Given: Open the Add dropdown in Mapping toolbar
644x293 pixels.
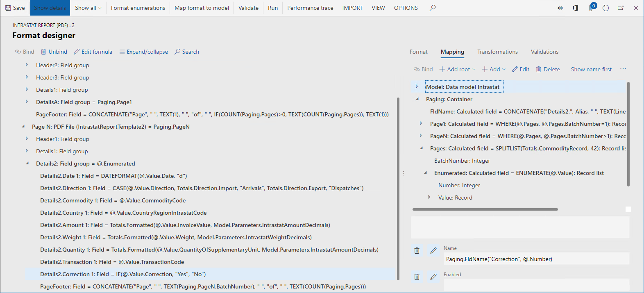Looking at the screenshot, I should (x=494, y=69).
